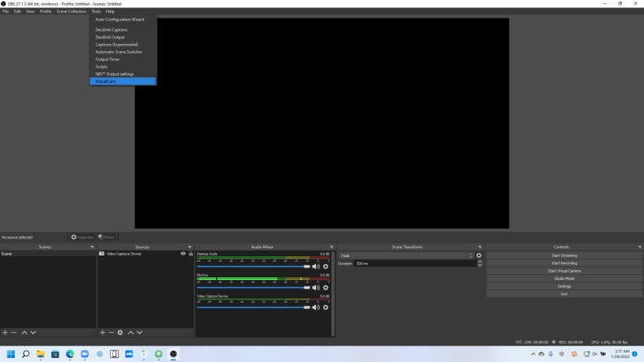Open source properties gear in Sources panel
Image resolution: width=644 pixels, height=362 pixels.
pos(120,333)
